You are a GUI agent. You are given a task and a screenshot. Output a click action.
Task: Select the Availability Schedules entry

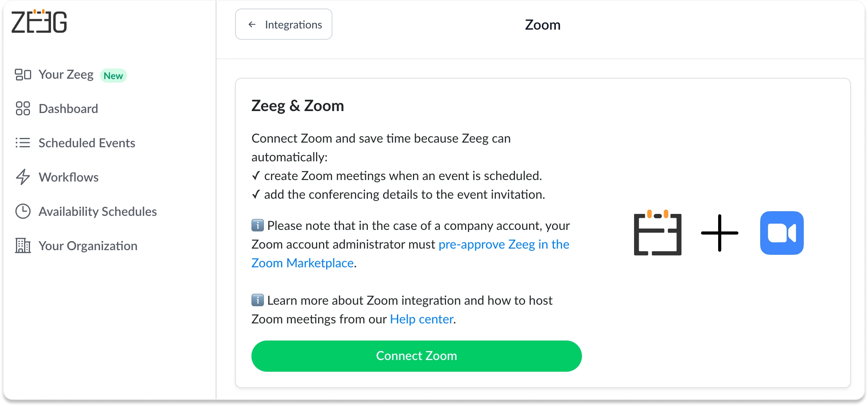click(x=97, y=211)
